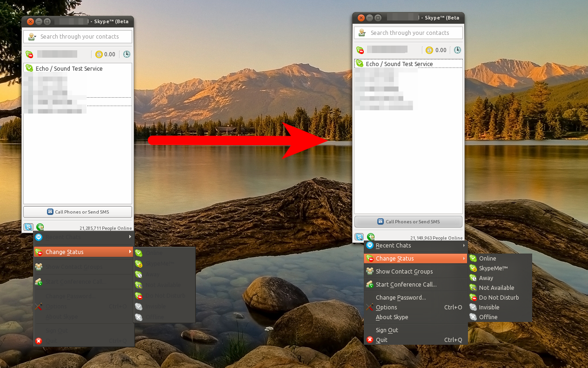Pick faded Offline status in left window submenu

click(165, 317)
